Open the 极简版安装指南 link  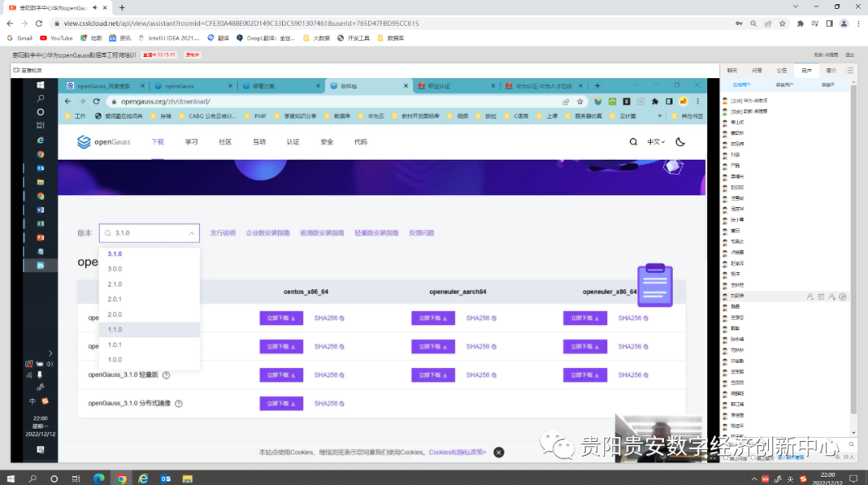tap(322, 234)
